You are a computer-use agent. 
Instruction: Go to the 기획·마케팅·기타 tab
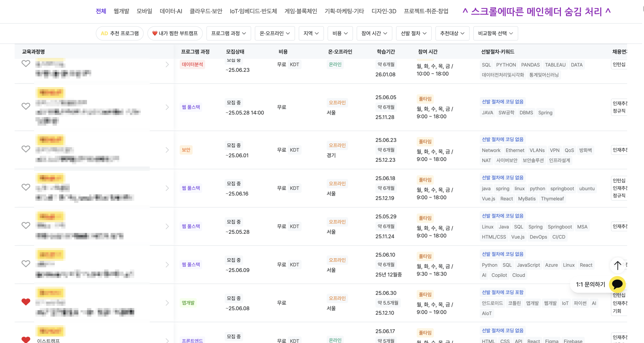click(x=344, y=11)
